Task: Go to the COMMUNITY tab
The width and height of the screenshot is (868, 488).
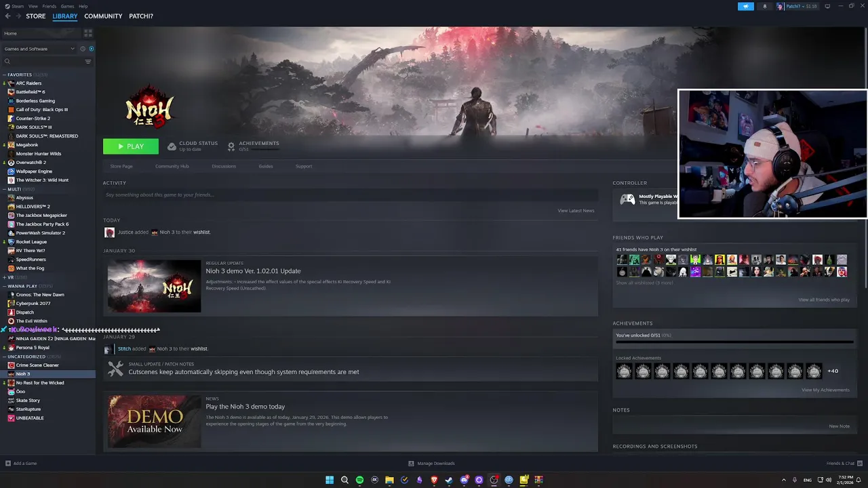Action: [x=103, y=16]
